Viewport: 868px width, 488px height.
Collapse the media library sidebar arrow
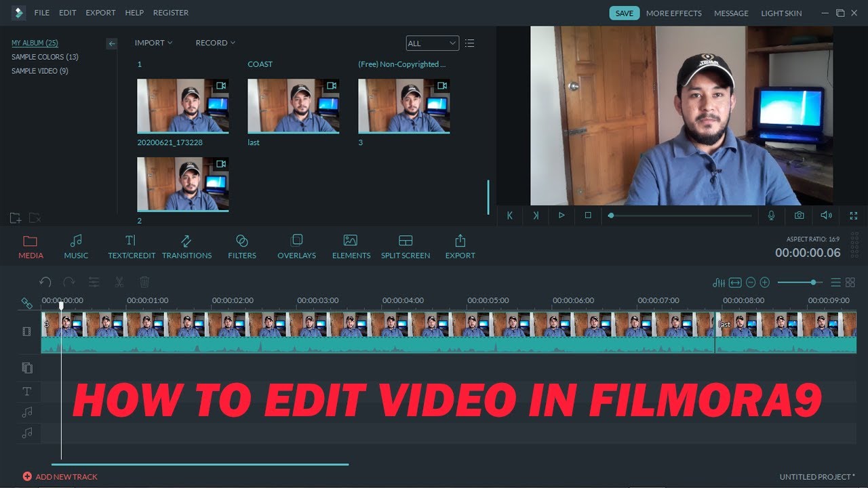112,43
